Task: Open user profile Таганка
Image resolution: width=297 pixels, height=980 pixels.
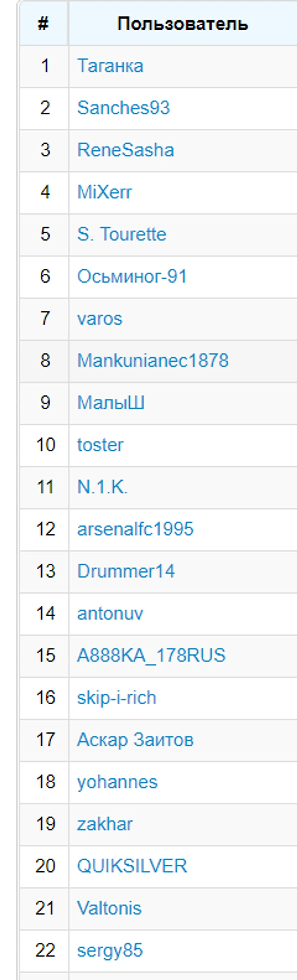Action: coord(110,66)
